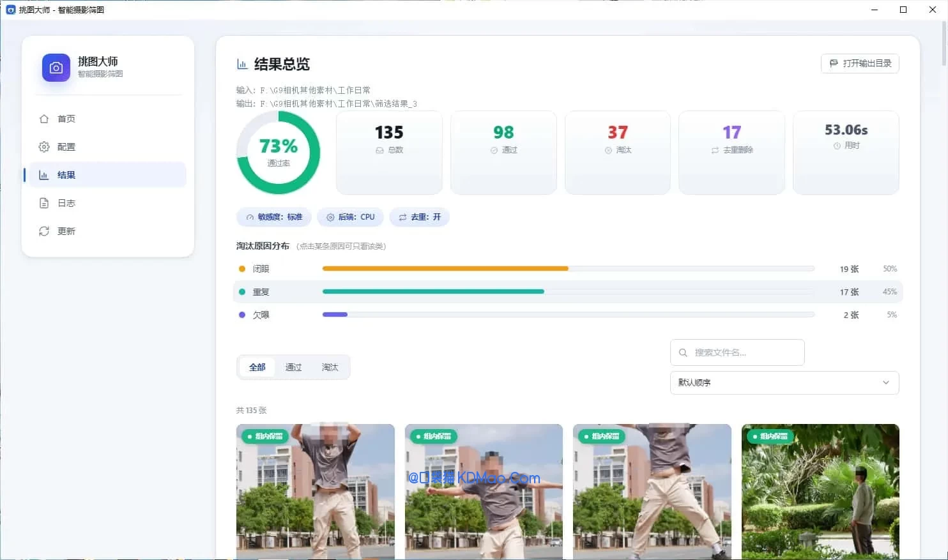This screenshot has width=948, height=560.
Task: Click the 搜索文件名 search field
Action: 737,352
